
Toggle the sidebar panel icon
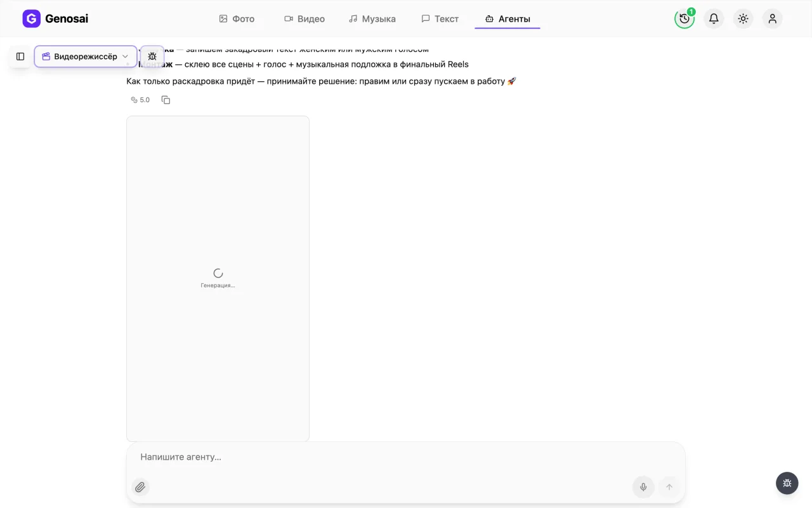click(x=20, y=57)
